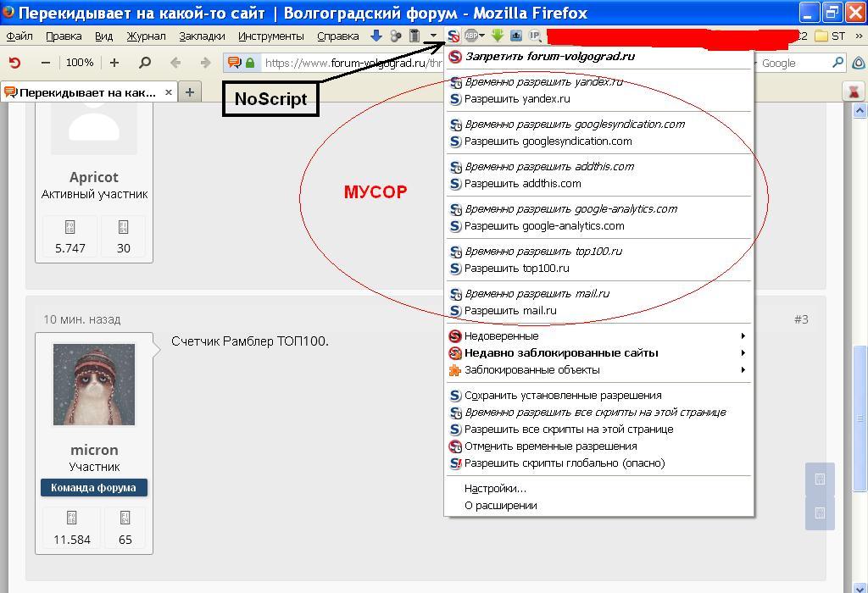Click the IP extension icon in toolbar

(x=534, y=36)
